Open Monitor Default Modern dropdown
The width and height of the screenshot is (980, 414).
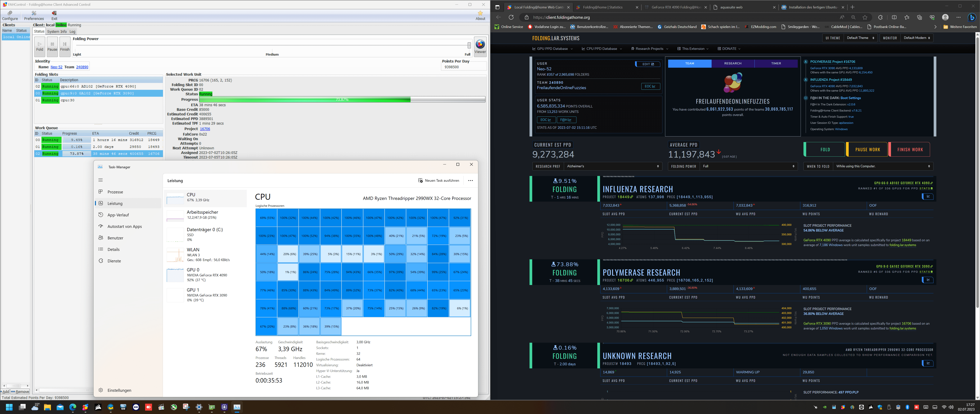pyautogui.click(x=917, y=38)
